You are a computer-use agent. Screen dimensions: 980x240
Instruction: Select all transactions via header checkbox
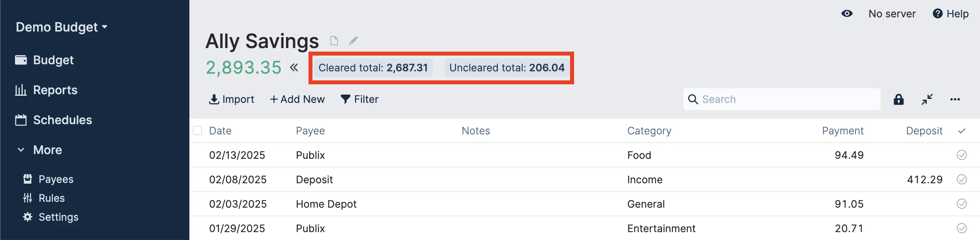click(197, 130)
